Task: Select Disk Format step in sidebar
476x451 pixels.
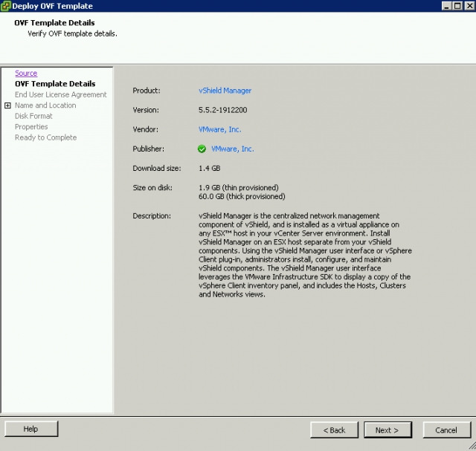Action: pyautogui.click(x=33, y=116)
